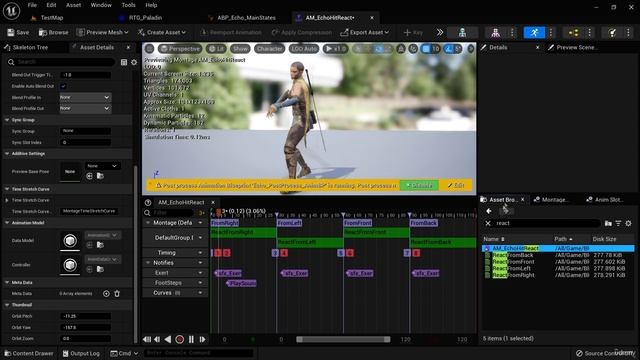Collapse the Animation Model section
This screenshot has height=360, width=640.
[x=7, y=223]
